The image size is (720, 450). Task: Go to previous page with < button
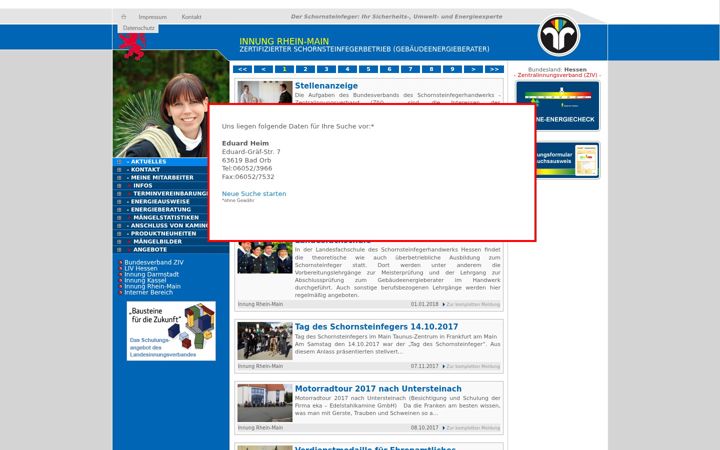pos(264,69)
